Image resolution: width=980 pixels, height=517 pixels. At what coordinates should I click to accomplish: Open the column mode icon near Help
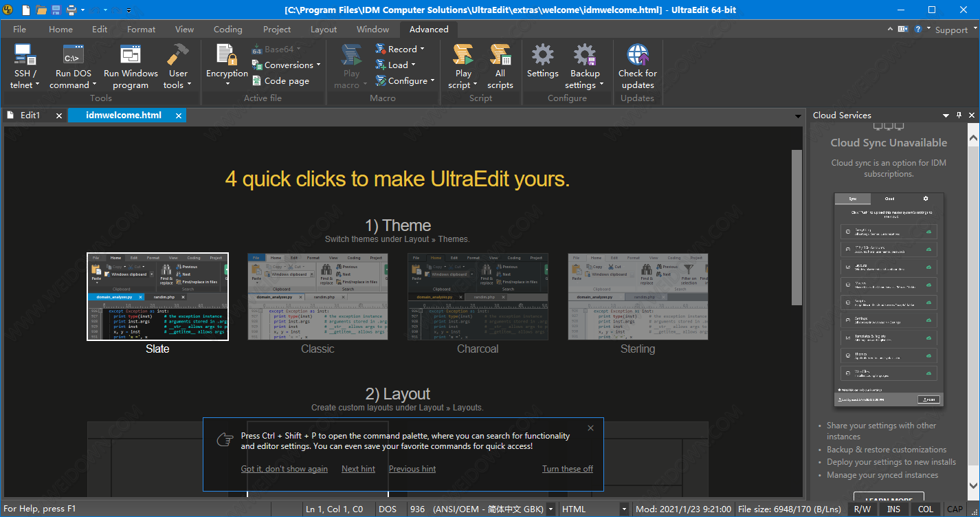[x=904, y=30]
